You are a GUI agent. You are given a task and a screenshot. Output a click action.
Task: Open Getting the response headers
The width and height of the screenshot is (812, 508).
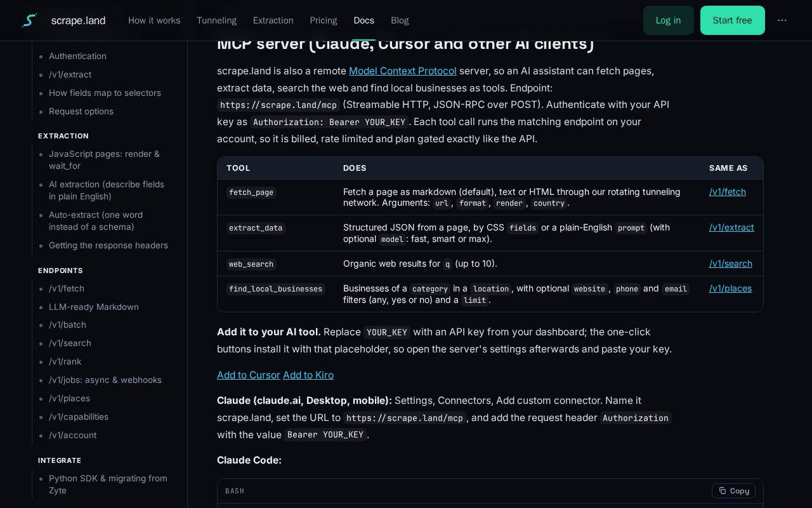(108, 245)
